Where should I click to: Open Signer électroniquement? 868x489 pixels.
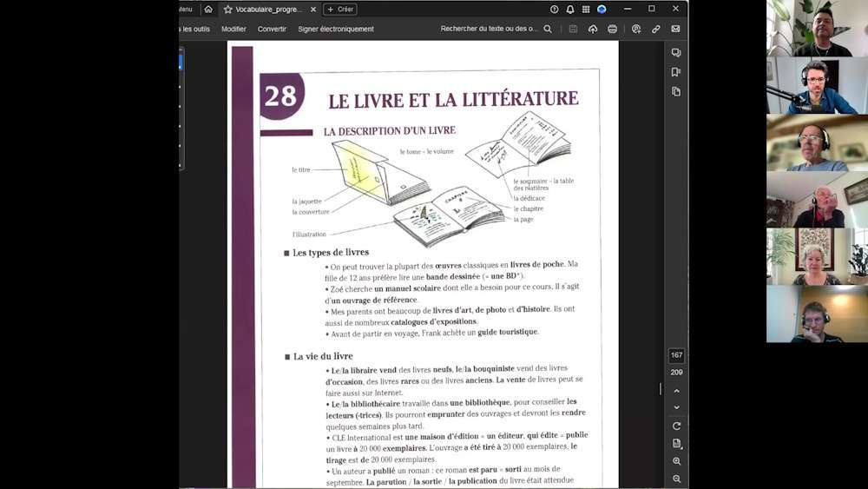335,29
